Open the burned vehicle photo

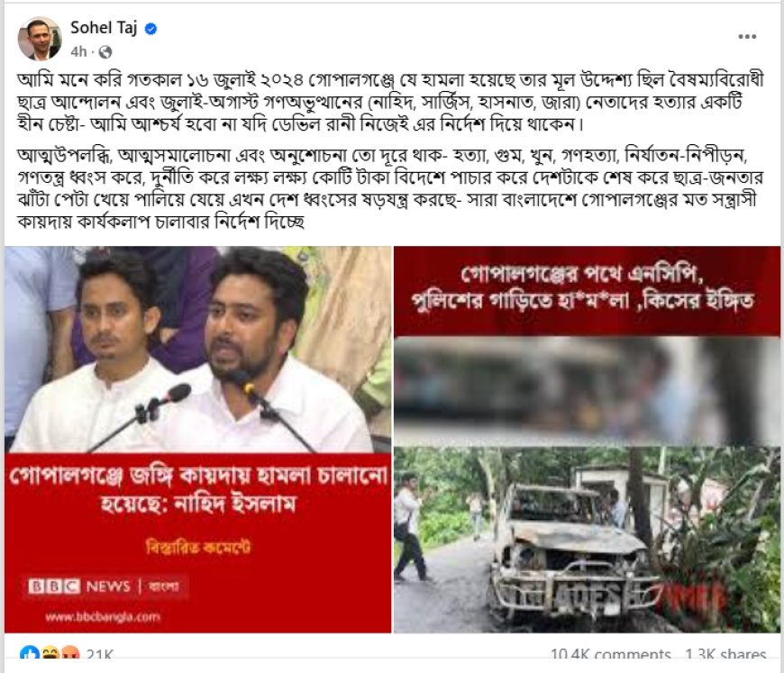587,540
